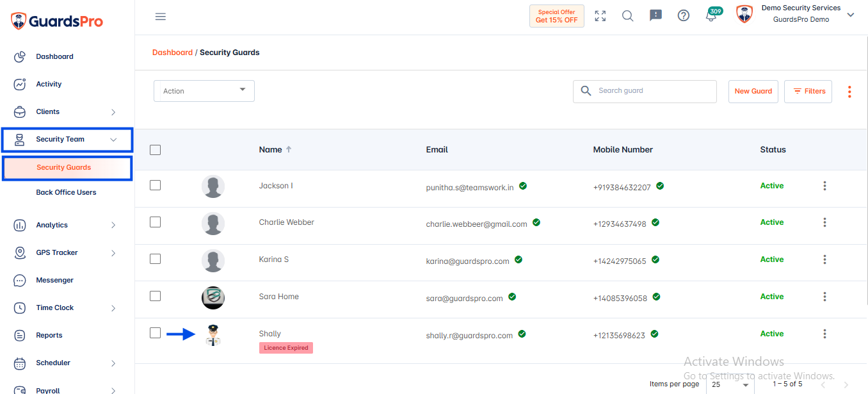Screen dimensions: 868x394
Task: Open row options for Jackson I
Action: coord(824,186)
